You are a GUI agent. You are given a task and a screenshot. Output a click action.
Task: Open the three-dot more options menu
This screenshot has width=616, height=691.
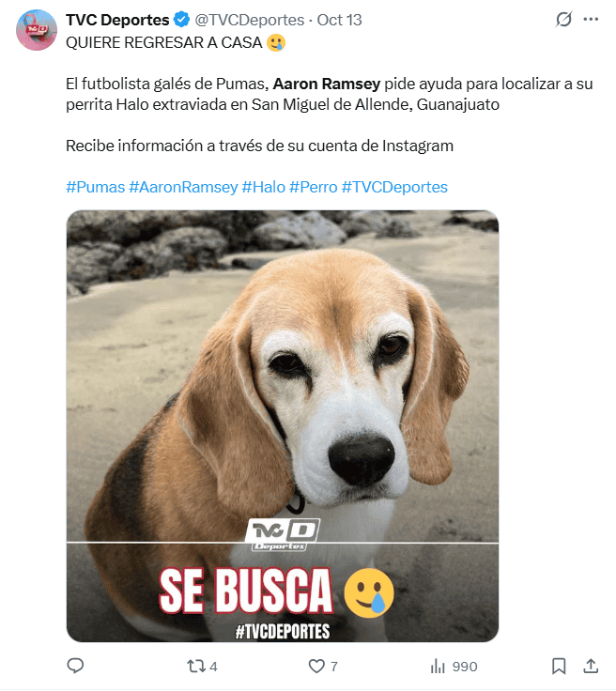[x=591, y=20]
